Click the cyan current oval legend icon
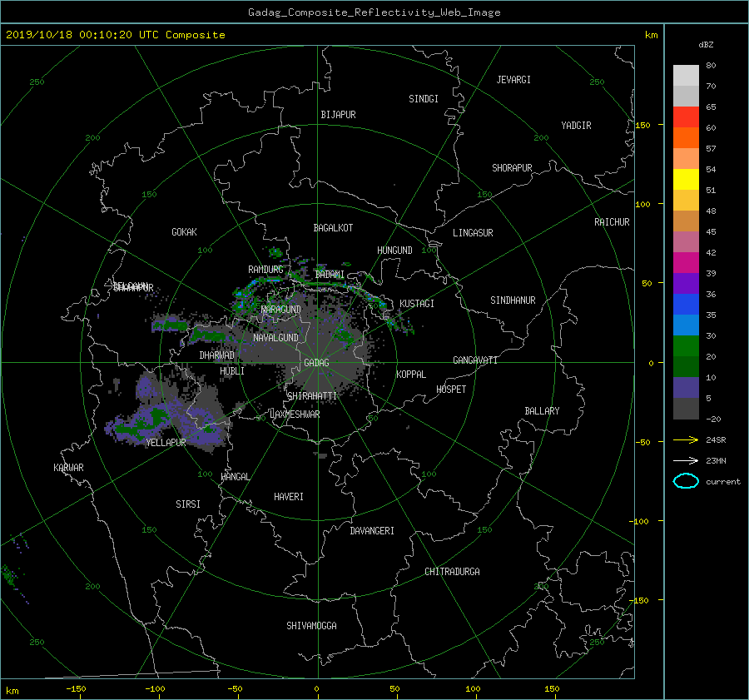This screenshot has height=700, width=749. [686, 481]
